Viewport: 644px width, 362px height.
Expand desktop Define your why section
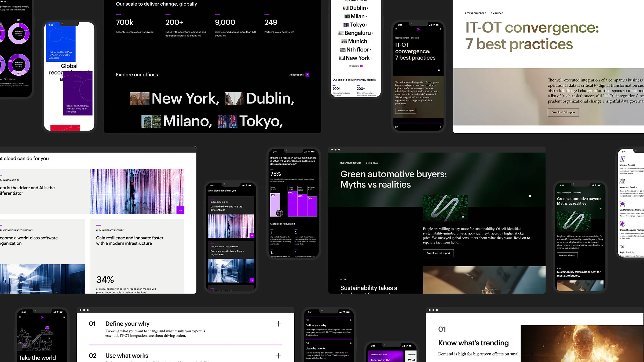pyautogui.click(x=279, y=324)
